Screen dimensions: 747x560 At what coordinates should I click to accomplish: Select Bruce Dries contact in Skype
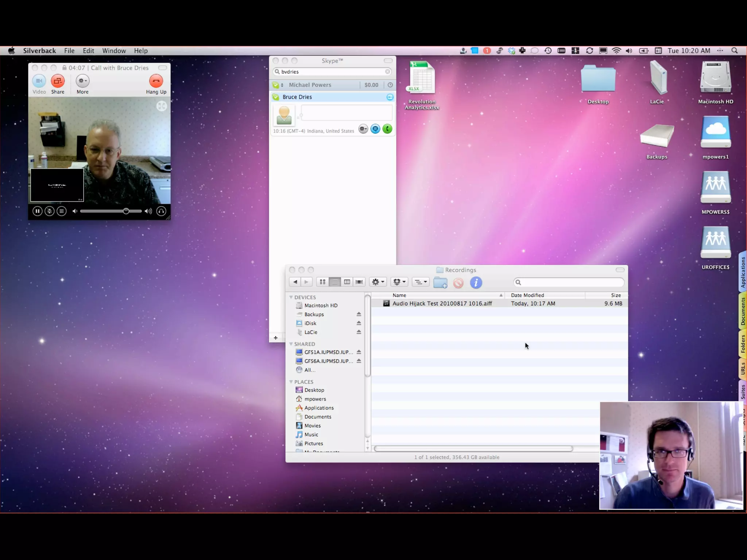(297, 97)
